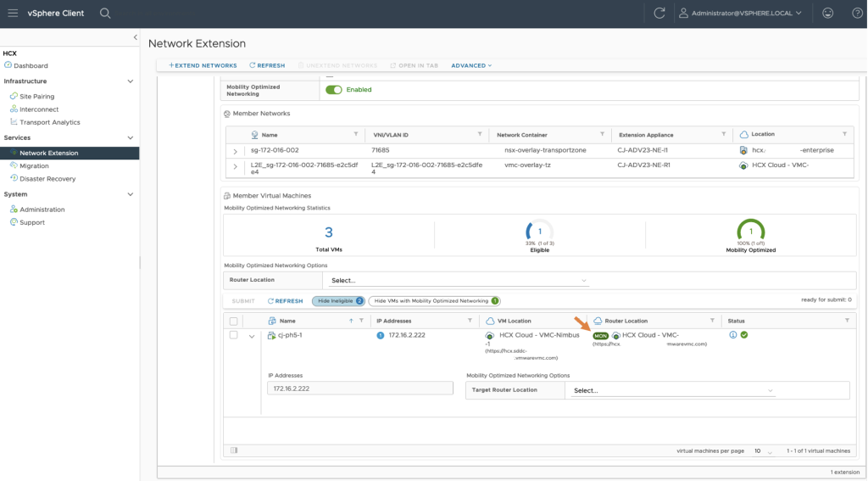Screen dimensions: 868x481
Task: Click the search magnifier icon
Action: (x=105, y=13)
